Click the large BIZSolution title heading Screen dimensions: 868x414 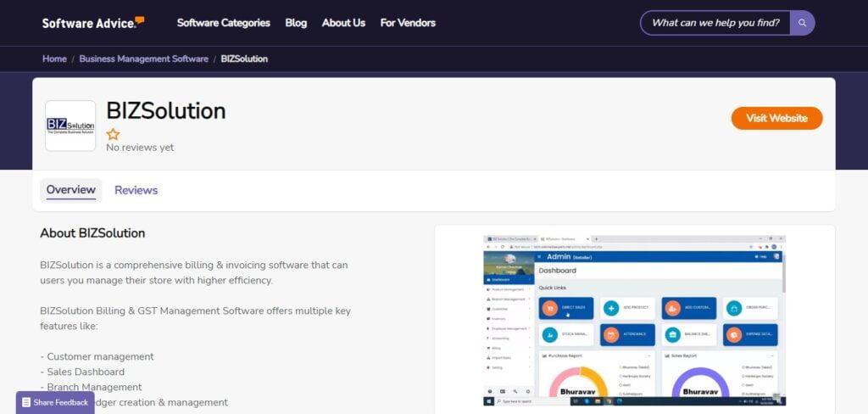pyautogui.click(x=166, y=111)
